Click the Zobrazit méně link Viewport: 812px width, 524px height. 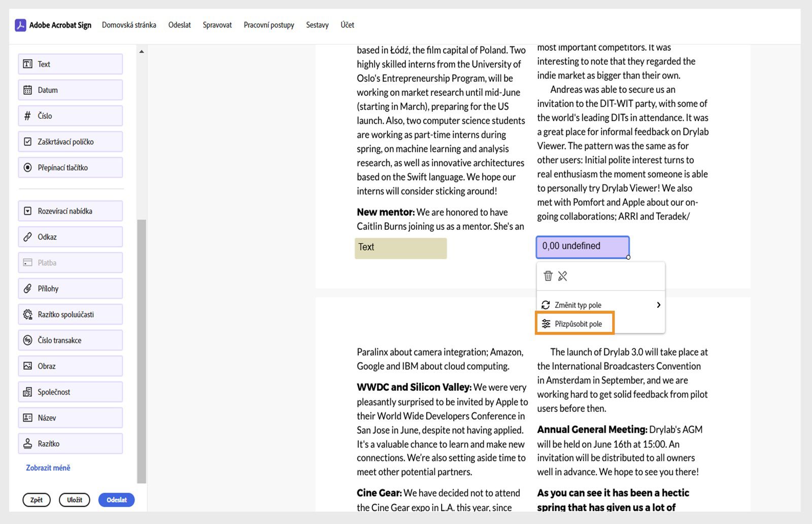[48, 468]
